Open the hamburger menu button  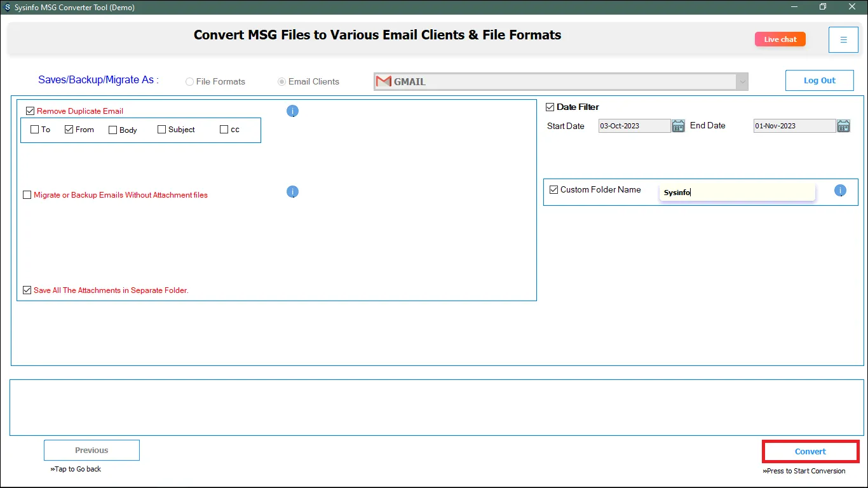click(843, 39)
